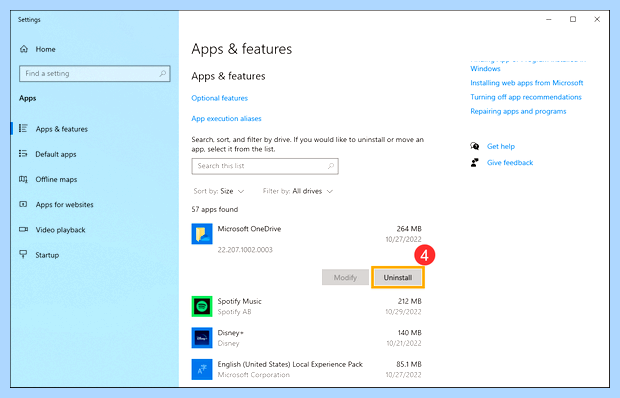The height and width of the screenshot is (398, 620).
Task: Click the 85.1 MB size value
Action: (409, 364)
